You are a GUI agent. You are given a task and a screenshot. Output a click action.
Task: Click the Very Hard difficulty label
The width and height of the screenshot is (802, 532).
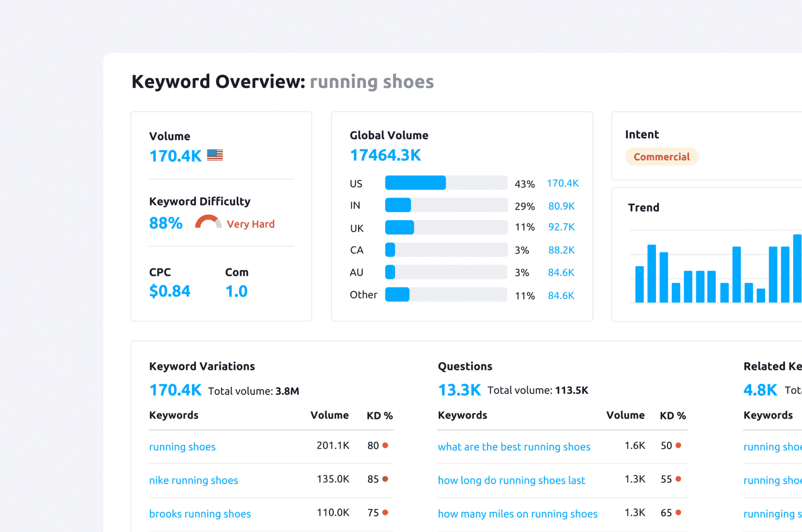tap(251, 224)
